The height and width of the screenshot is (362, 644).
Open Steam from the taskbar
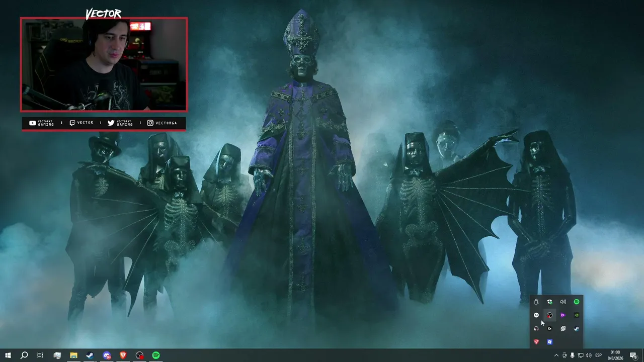click(x=90, y=355)
